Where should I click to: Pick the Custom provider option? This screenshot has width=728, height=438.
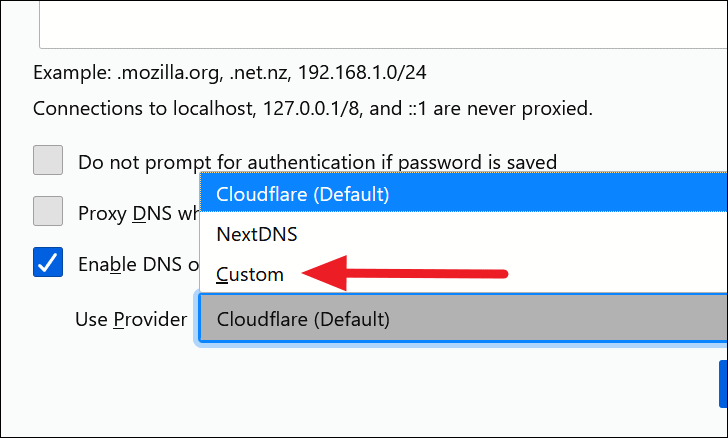coord(250,274)
